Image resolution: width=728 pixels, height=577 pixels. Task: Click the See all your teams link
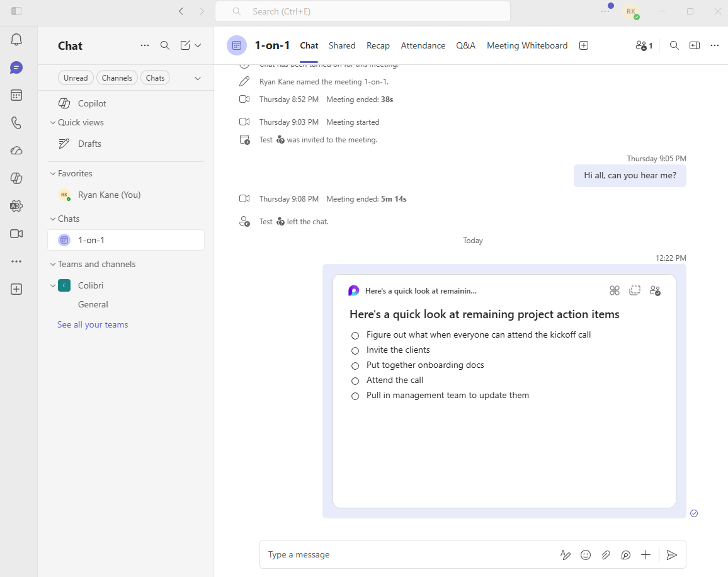click(x=93, y=325)
